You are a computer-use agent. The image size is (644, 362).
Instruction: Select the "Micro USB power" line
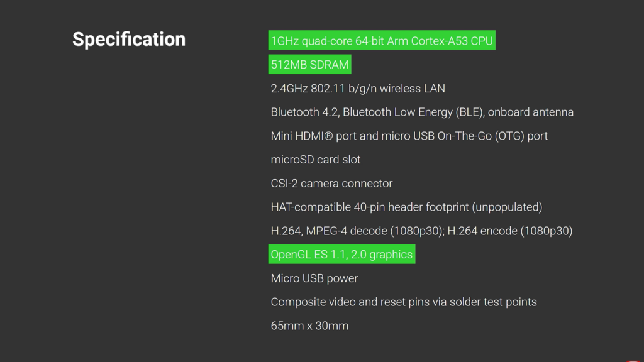pos(314,278)
